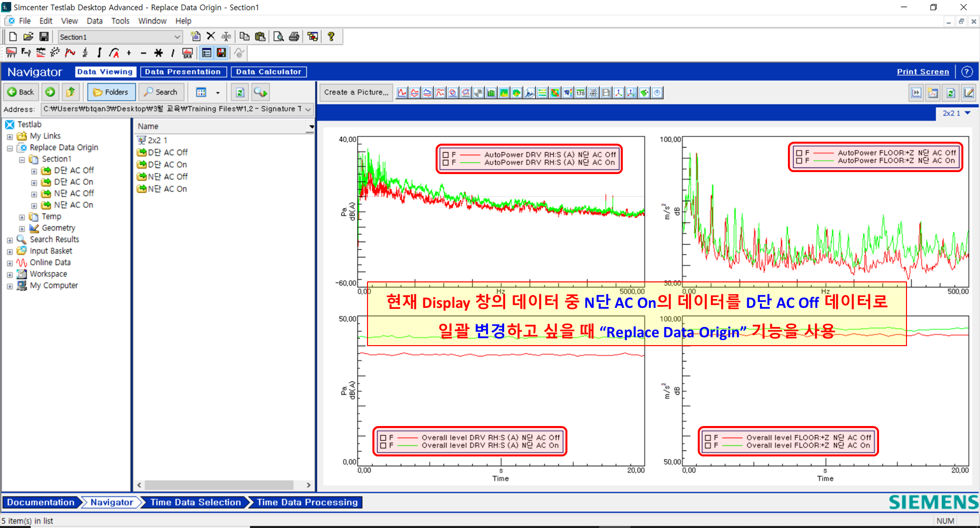Click Create a Picture button
Screen dimensions: 980x528
(356, 92)
